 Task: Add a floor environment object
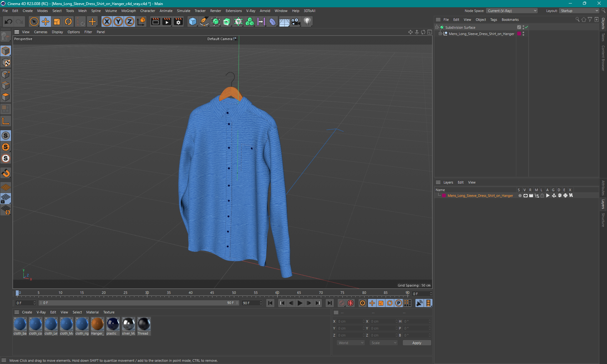click(284, 21)
